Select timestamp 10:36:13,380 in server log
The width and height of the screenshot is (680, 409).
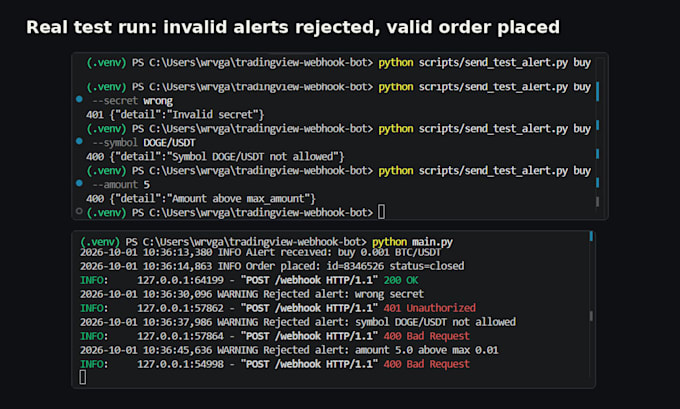177,252
